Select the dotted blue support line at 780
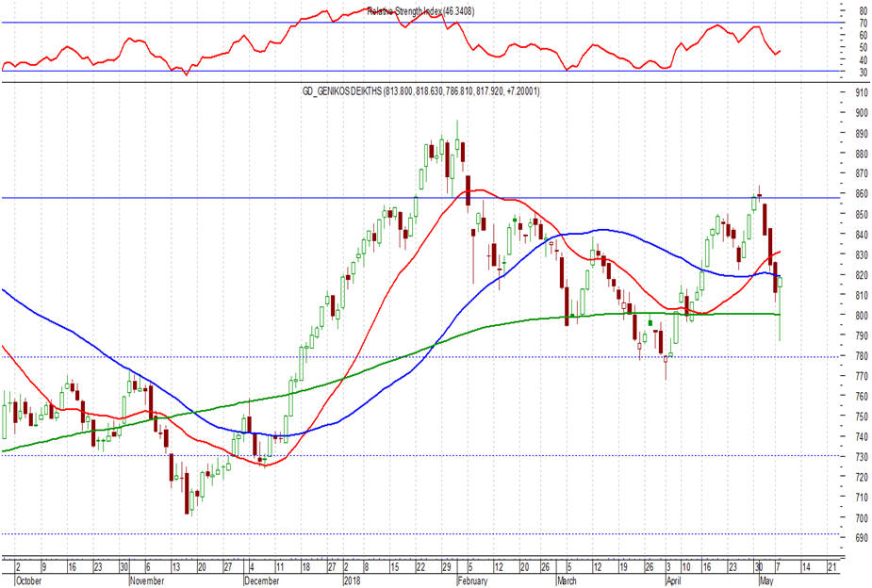Screen dimensions: 872x588 422,357
